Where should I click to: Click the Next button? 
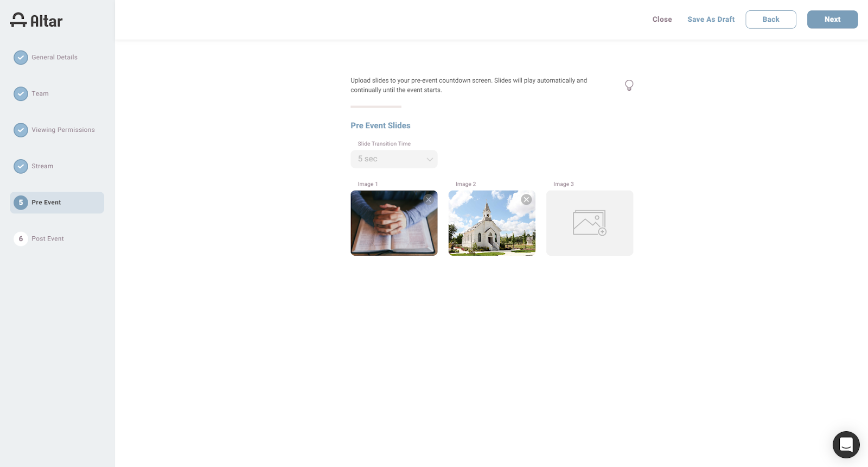(833, 20)
